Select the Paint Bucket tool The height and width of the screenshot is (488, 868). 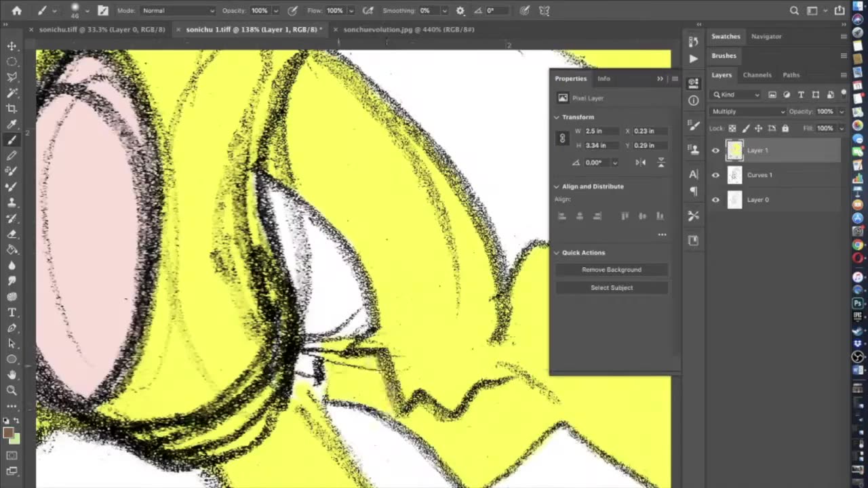tap(12, 249)
